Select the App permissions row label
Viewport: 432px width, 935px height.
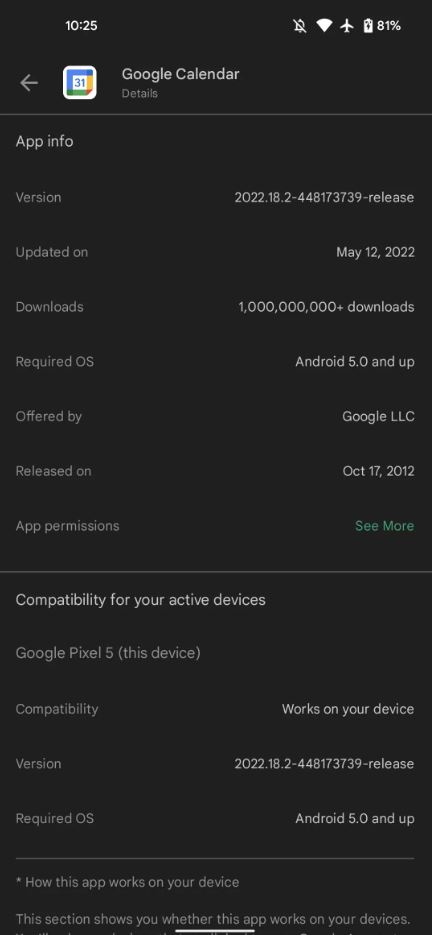(67, 526)
